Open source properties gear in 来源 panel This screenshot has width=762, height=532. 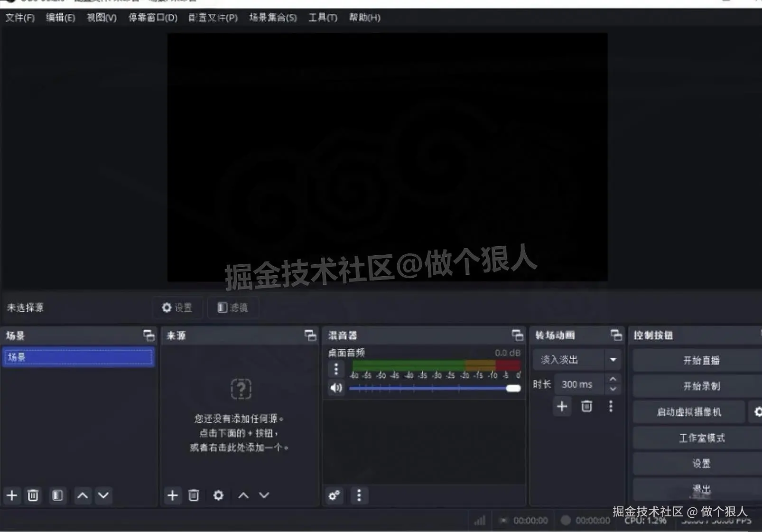218,495
